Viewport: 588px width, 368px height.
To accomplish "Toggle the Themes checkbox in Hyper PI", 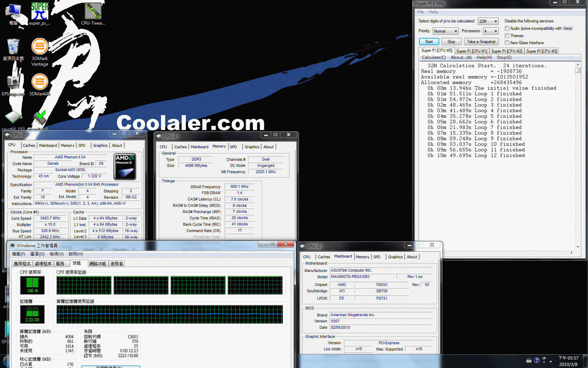I will point(507,36).
